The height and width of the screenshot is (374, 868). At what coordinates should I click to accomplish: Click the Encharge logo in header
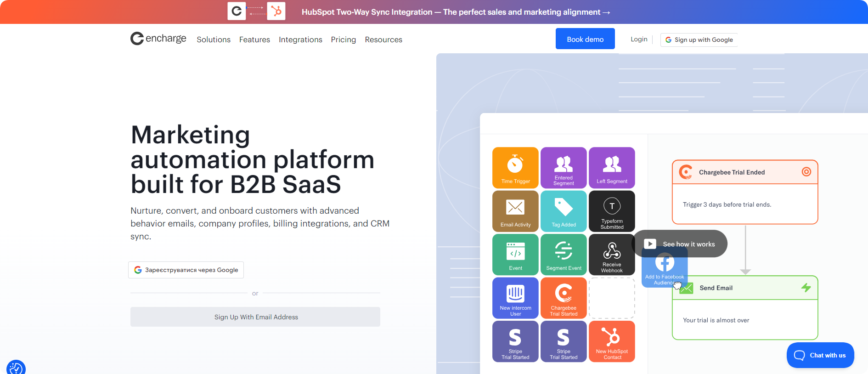tap(158, 39)
